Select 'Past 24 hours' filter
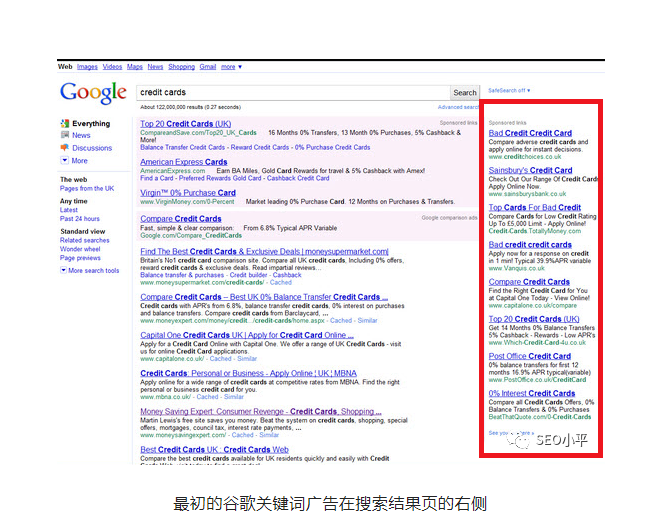Viewport: 669px width, 517px height. pyautogui.click(x=80, y=219)
